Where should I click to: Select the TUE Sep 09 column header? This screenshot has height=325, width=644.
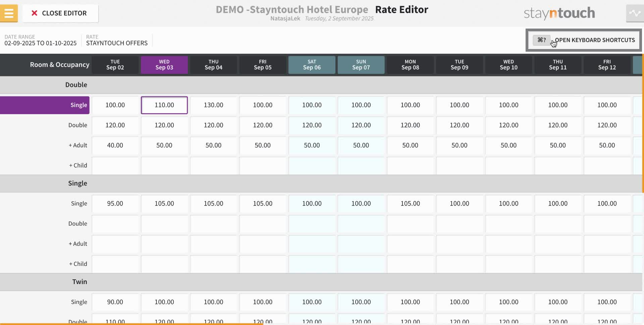click(x=460, y=64)
